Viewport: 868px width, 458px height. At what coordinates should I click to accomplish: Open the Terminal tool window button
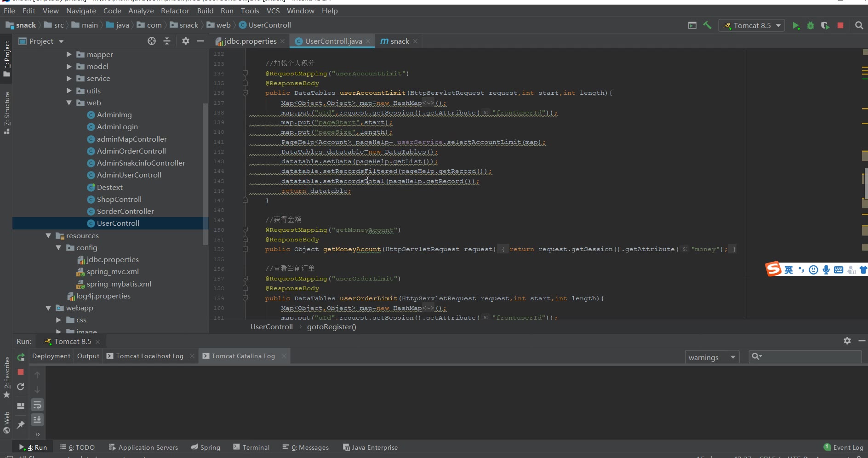tap(251, 447)
